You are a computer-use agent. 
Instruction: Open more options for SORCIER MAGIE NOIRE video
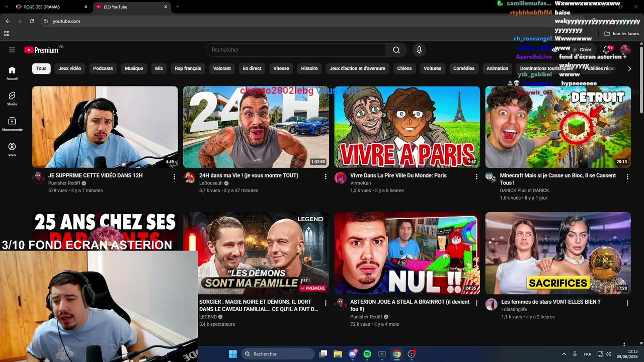point(326,303)
